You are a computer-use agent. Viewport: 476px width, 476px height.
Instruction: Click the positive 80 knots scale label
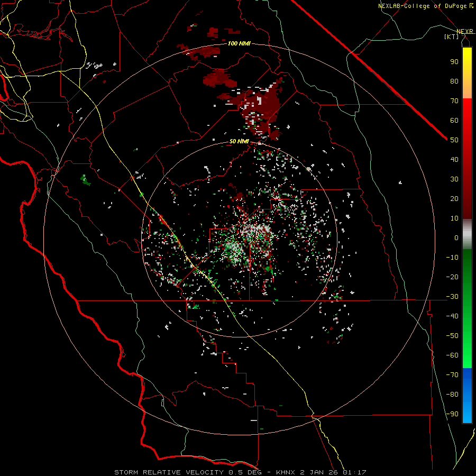[x=454, y=81]
